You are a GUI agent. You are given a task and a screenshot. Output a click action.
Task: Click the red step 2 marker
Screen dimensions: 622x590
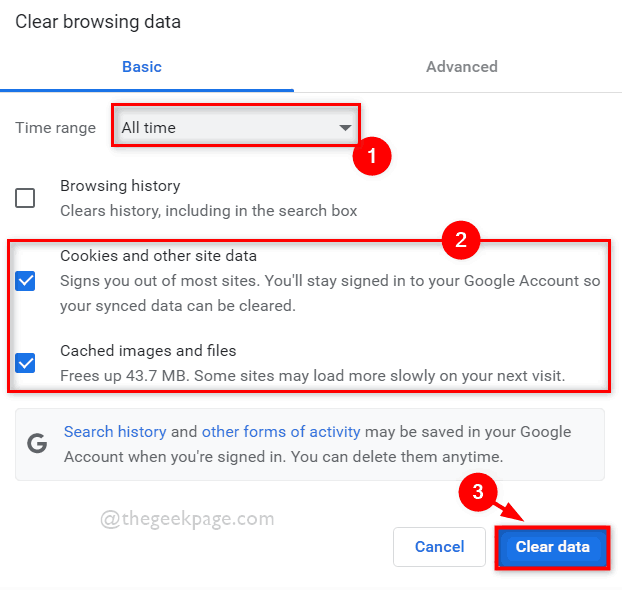tap(461, 240)
